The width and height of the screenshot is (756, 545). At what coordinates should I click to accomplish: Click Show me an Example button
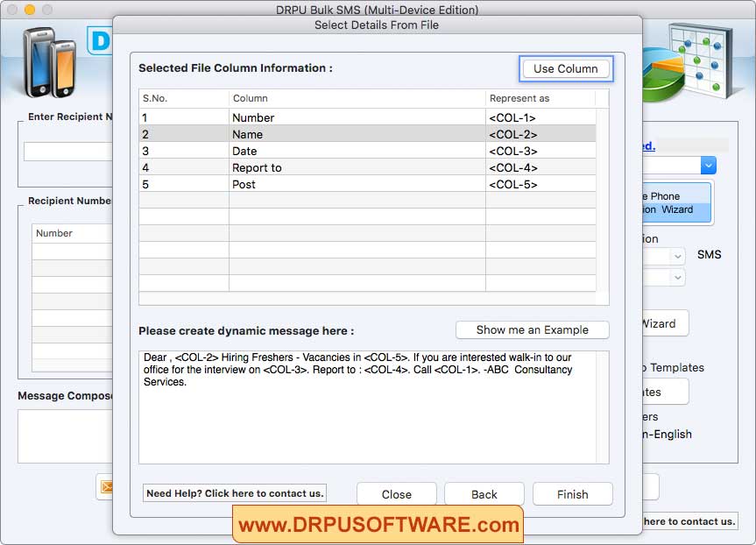pyautogui.click(x=533, y=330)
